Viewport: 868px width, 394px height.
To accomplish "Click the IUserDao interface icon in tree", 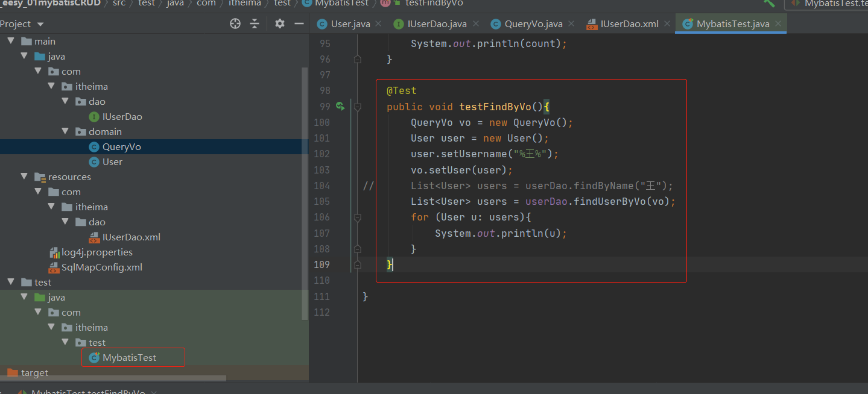I will 94,116.
